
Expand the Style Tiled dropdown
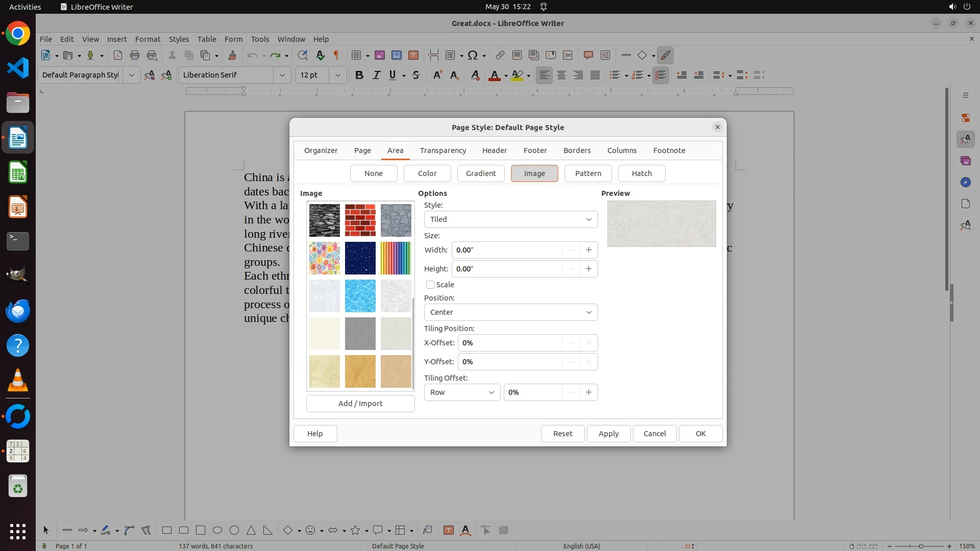coord(510,219)
